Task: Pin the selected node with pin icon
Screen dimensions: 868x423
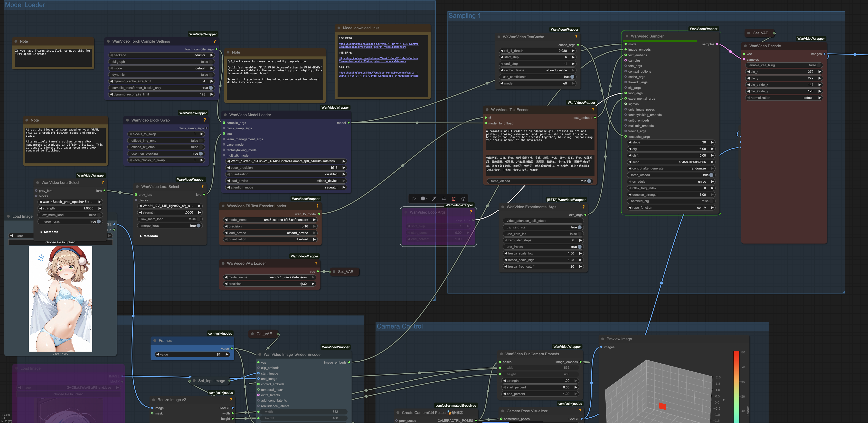Action: coord(444,198)
